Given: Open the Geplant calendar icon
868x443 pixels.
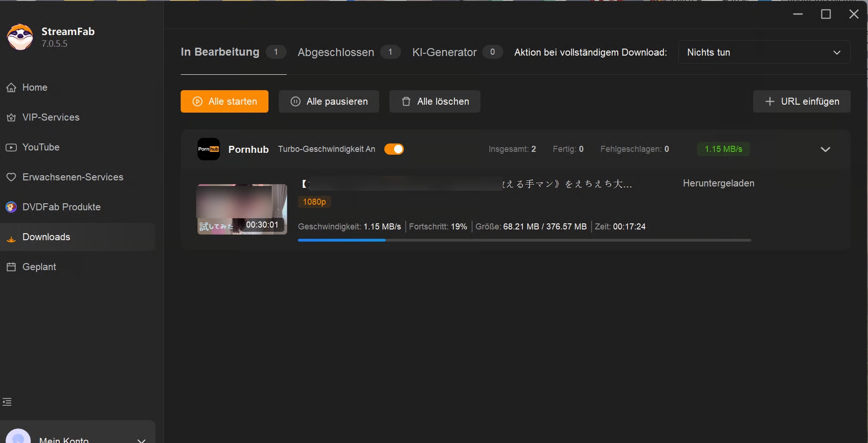Looking at the screenshot, I should tap(11, 267).
